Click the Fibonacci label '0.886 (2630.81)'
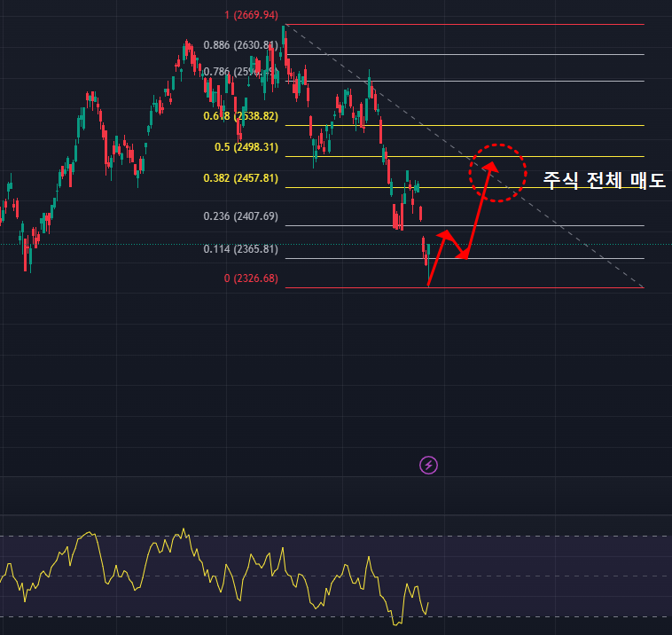The width and height of the screenshot is (672, 635). tap(241, 45)
